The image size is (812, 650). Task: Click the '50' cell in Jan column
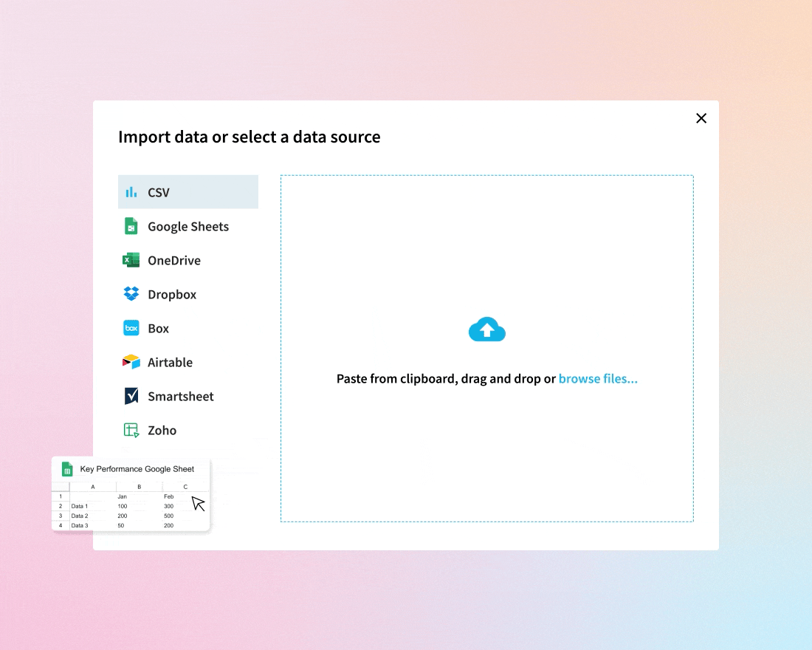[120, 526]
